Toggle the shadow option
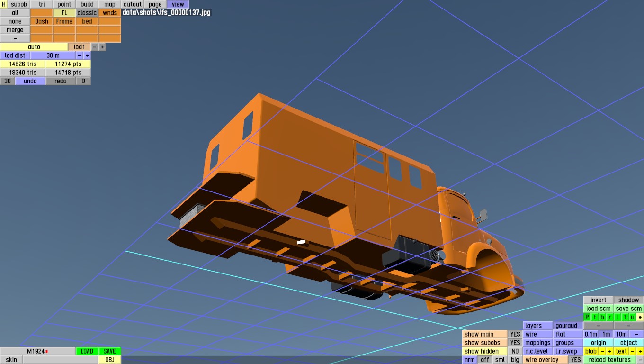644x364 pixels. click(x=629, y=300)
